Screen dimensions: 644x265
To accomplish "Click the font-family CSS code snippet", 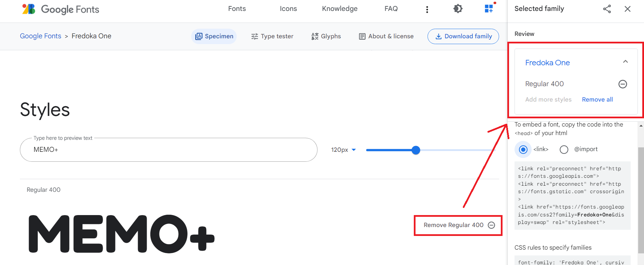I will click(572, 261).
